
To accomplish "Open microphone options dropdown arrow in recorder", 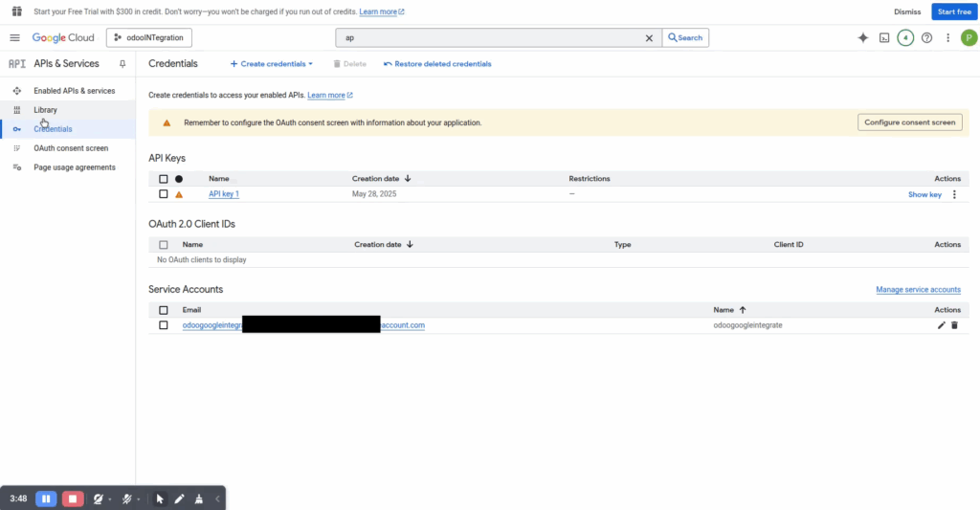I will pos(138,499).
